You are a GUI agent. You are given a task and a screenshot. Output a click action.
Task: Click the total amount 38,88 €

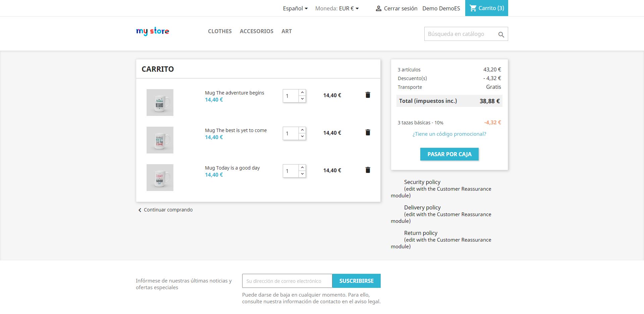pyautogui.click(x=490, y=101)
